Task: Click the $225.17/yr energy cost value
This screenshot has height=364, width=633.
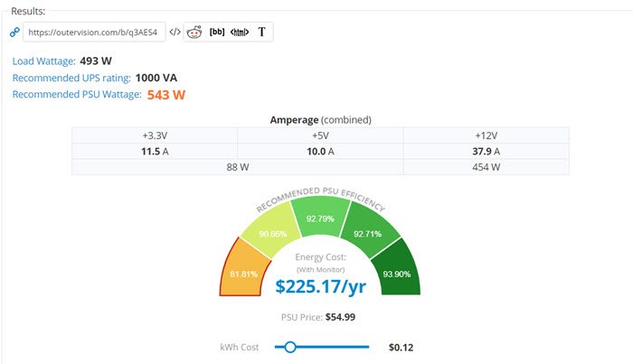Action: [321, 286]
